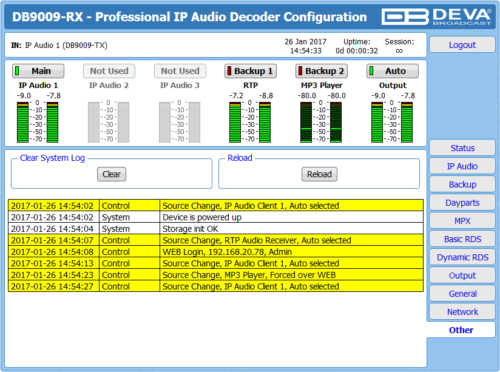This screenshot has height=372, width=500.
Task: Open the Dynamic RDS page
Action: tap(462, 257)
